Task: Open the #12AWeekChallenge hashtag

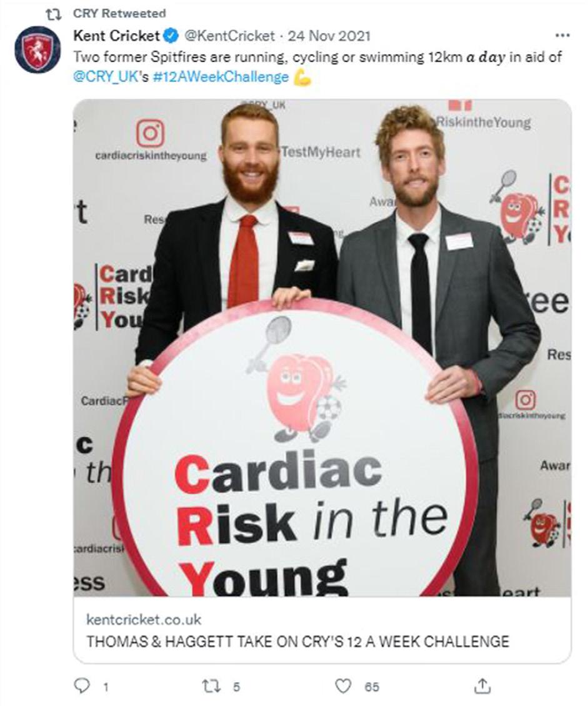Action: click(221, 77)
